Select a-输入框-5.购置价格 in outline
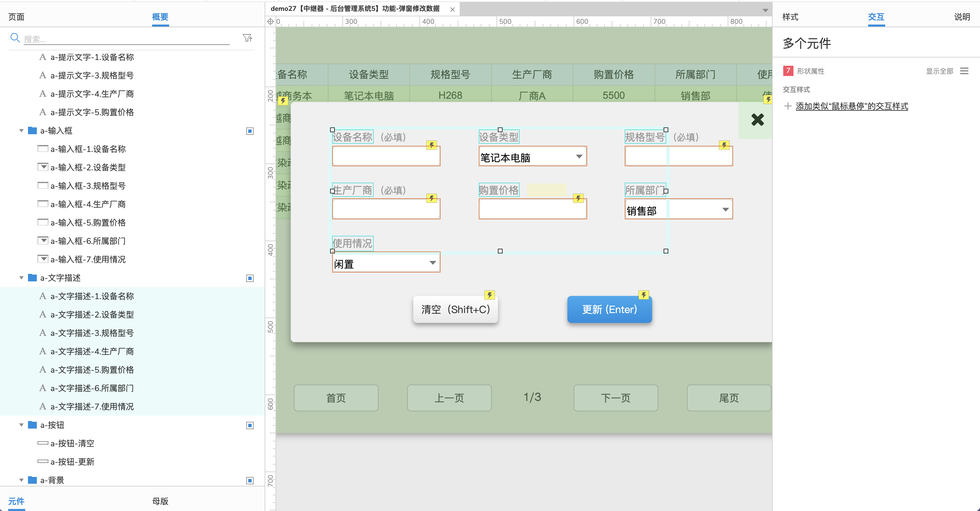Image resolution: width=980 pixels, height=511 pixels. [x=88, y=222]
